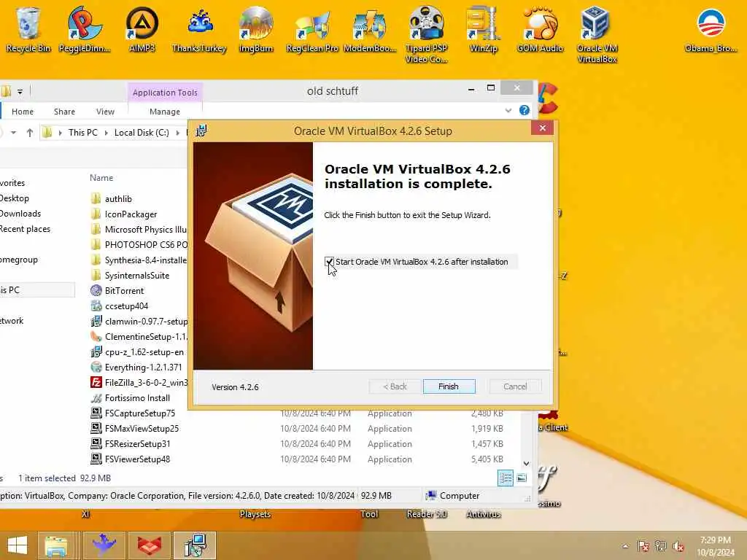Show hidden tray icons arrow
The width and height of the screenshot is (747, 560).
point(625,546)
